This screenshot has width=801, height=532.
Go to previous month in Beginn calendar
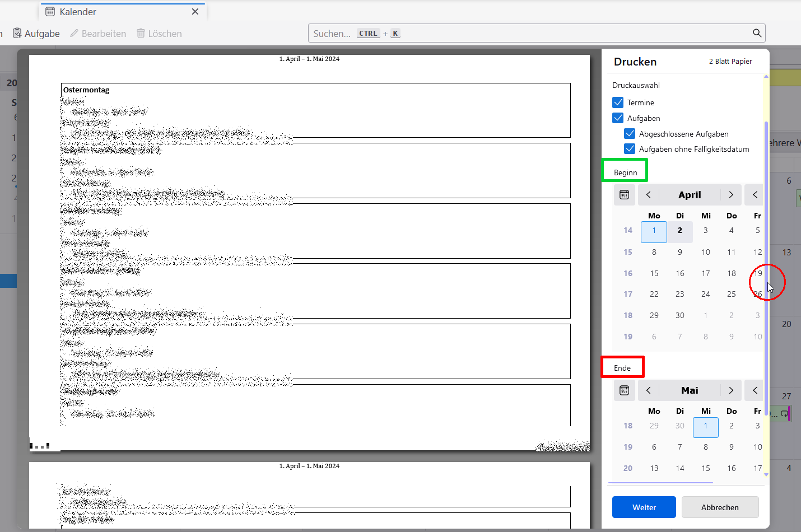pos(649,195)
